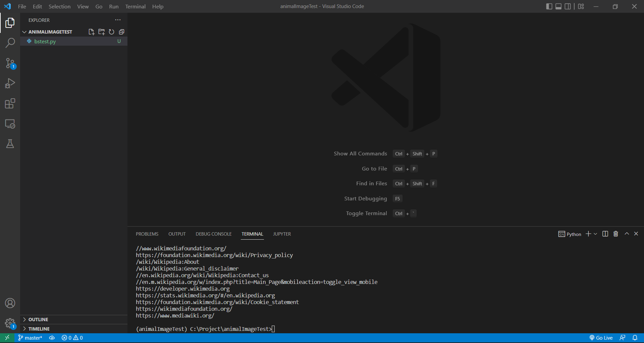Split the terminal pane
The width and height of the screenshot is (644, 343).
(x=605, y=234)
